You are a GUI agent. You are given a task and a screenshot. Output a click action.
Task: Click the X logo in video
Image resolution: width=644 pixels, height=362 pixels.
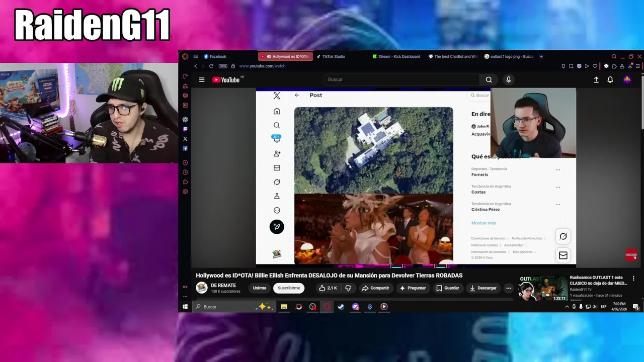(277, 96)
